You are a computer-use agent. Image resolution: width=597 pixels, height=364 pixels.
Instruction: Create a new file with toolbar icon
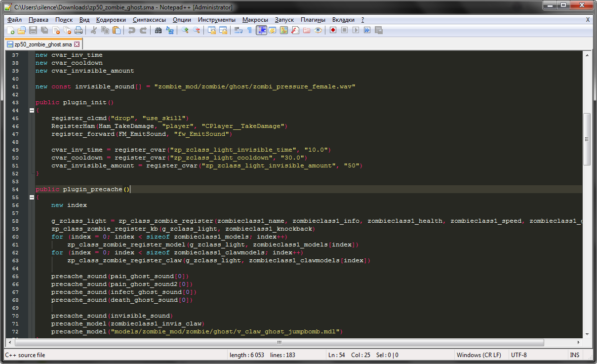tap(11, 30)
